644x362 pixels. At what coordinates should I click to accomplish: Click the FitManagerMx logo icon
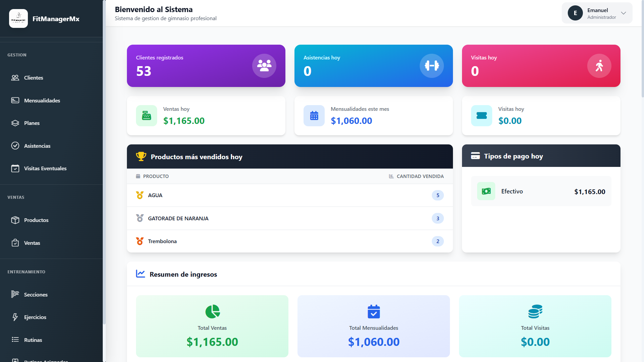pos(18,18)
